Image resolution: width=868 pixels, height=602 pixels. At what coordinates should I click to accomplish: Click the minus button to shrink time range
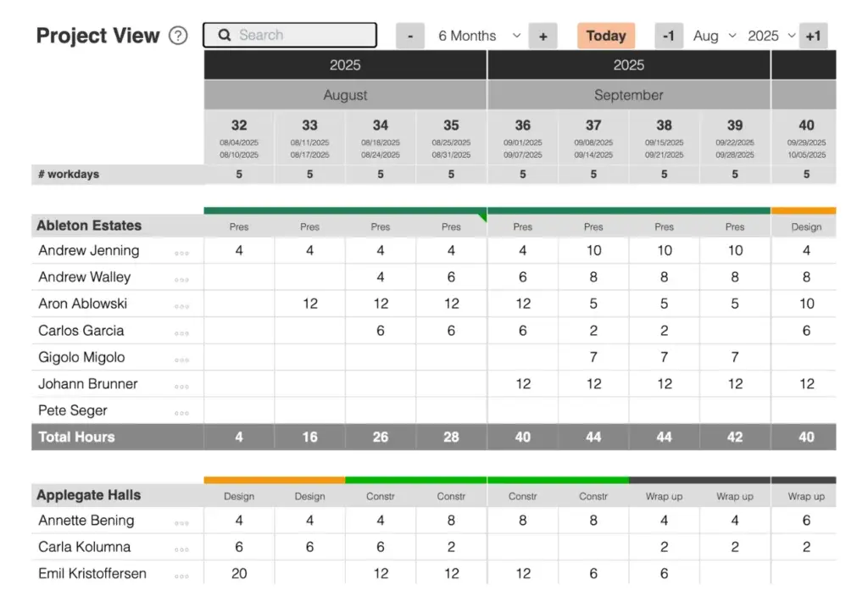tap(410, 36)
